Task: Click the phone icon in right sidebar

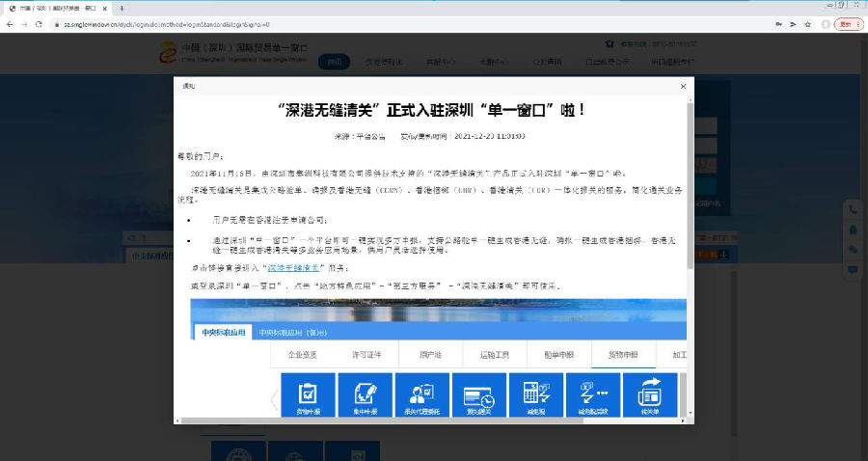Action: tap(854, 210)
